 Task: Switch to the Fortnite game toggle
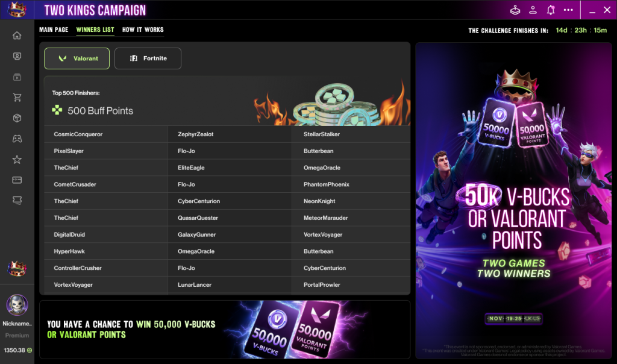click(x=148, y=58)
